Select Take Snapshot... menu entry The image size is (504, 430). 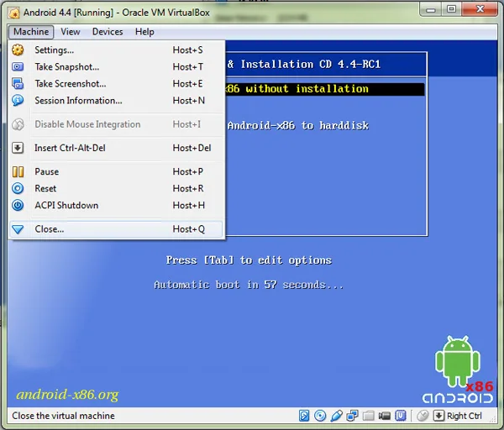(x=117, y=67)
